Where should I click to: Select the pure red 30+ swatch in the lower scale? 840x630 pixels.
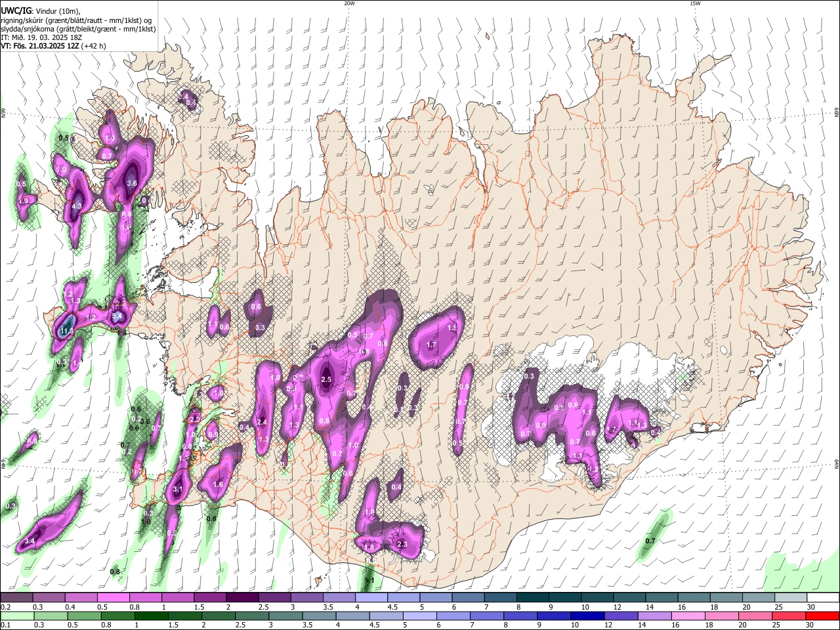[822, 616]
